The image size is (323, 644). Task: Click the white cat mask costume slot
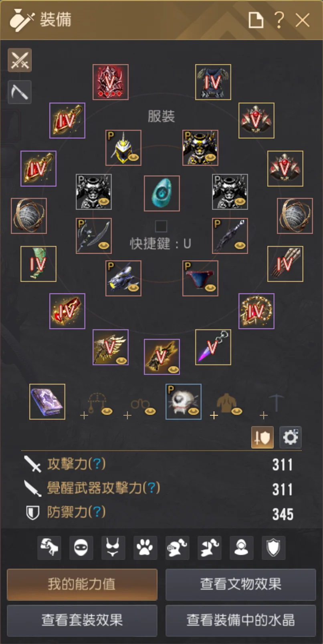click(x=184, y=402)
